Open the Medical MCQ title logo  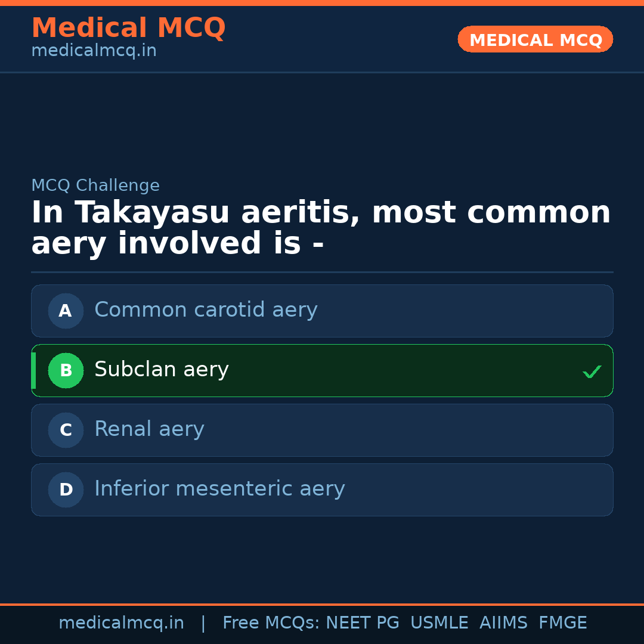(x=128, y=28)
